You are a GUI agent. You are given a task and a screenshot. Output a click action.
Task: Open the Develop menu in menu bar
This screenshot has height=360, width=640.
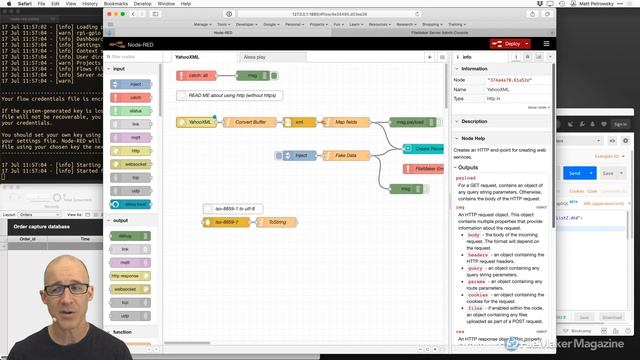[142, 4]
